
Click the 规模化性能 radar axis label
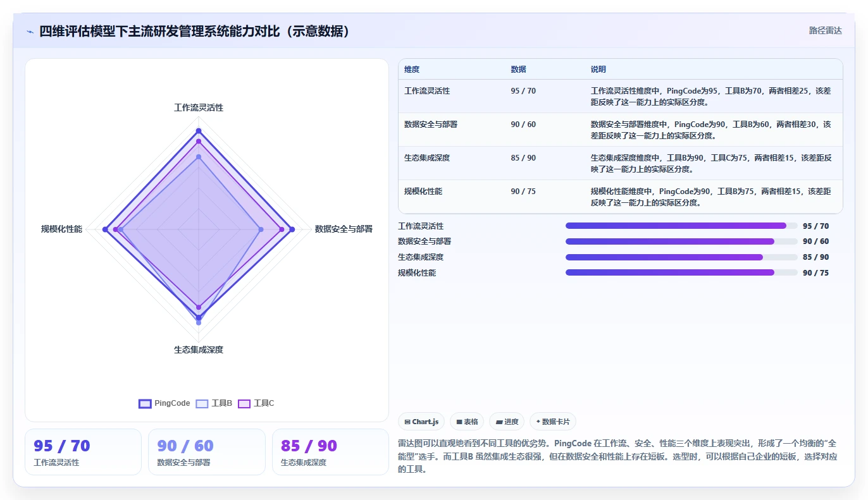pyautogui.click(x=61, y=229)
